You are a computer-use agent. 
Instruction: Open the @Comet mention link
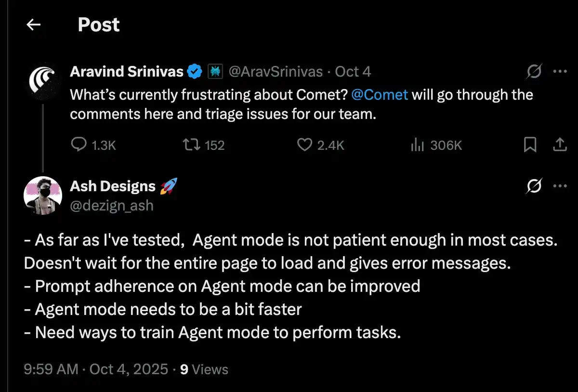coord(380,94)
